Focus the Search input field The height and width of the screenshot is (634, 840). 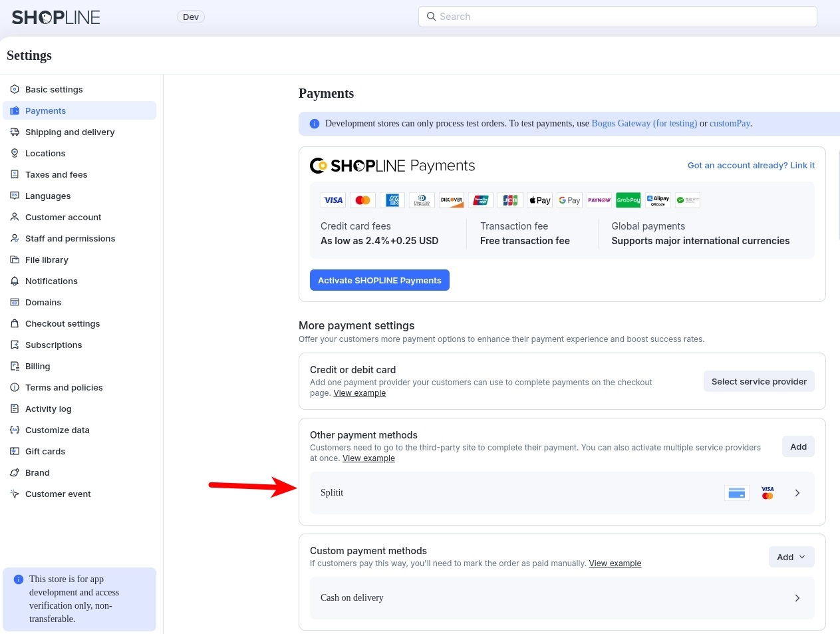(x=617, y=17)
